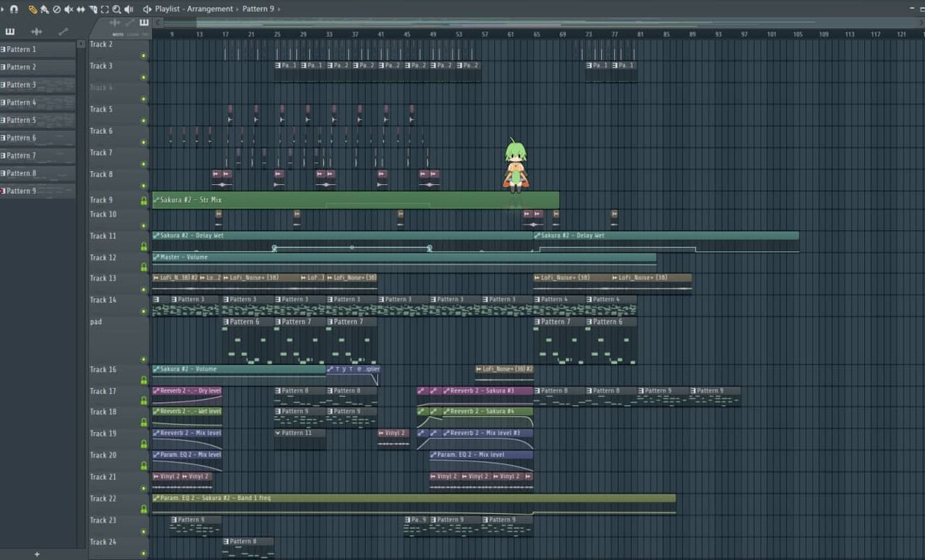Click bar 33 on the timeline ruler
925x560 pixels.
[329, 35]
